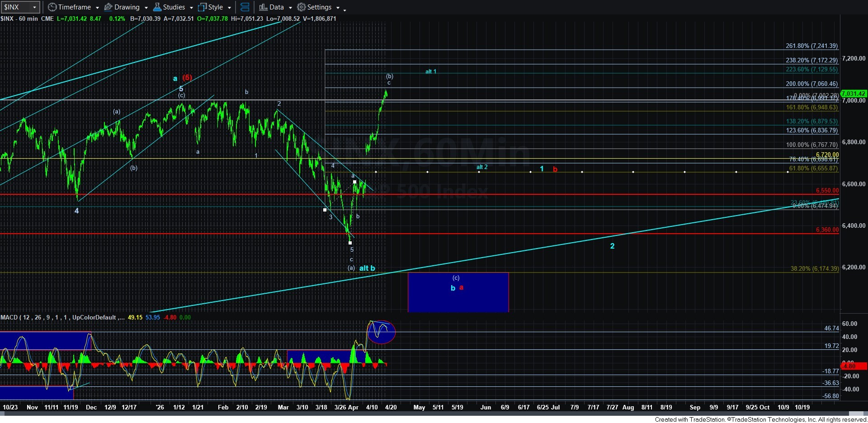Click the Settings gear icon
Screen dimensions: 868x423
pyautogui.click(x=302, y=7)
